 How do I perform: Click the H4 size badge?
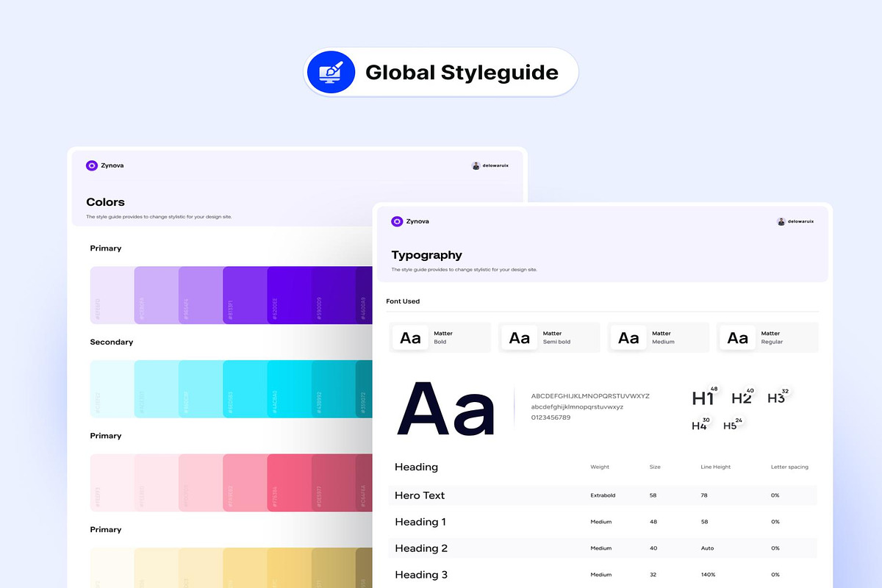pyautogui.click(x=706, y=420)
